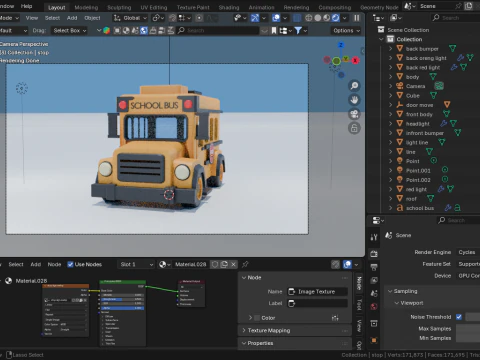Pin the node tree with the pin icon
The height and width of the screenshot is (360, 480).
pyautogui.click(x=245, y=264)
